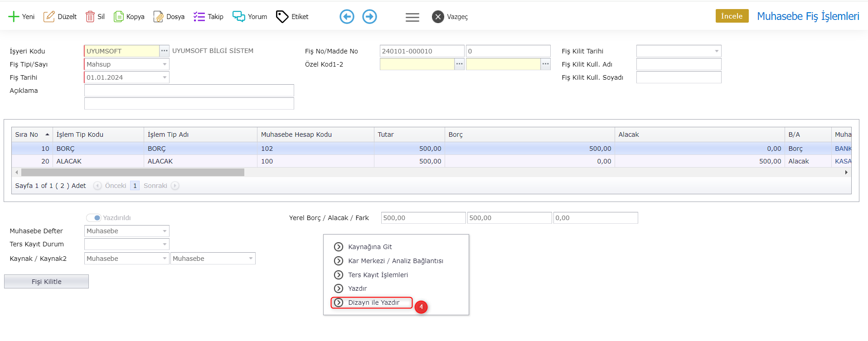The width and height of the screenshot is (868, 341).
Task: Click the İşyeri Kodu UYUMSOFT field
Action: point(121,51)
